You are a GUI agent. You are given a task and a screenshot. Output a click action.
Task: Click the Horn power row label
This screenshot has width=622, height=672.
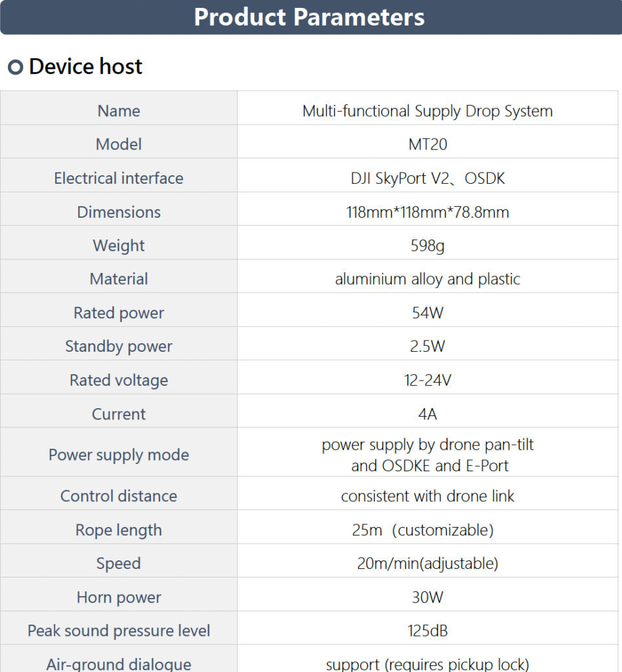click(x=119, y=598)
